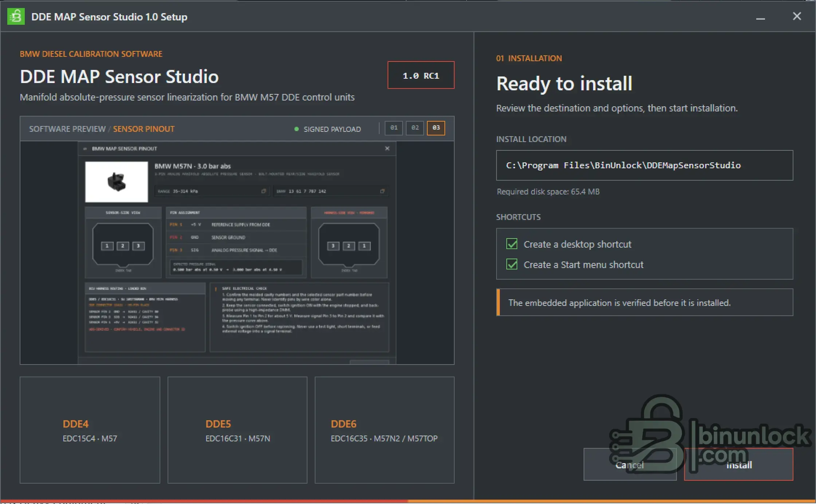The image size is (816, 504).
Task: Click the green installer icon in the title bar
Action: (x=16, y=17)
